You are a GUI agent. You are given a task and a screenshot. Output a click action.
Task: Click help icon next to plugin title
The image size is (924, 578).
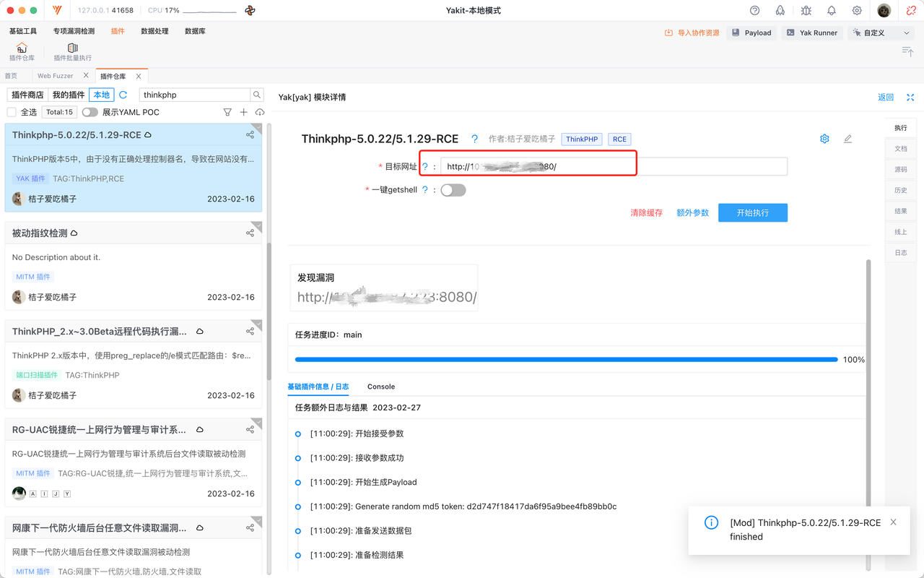point(474,139)
